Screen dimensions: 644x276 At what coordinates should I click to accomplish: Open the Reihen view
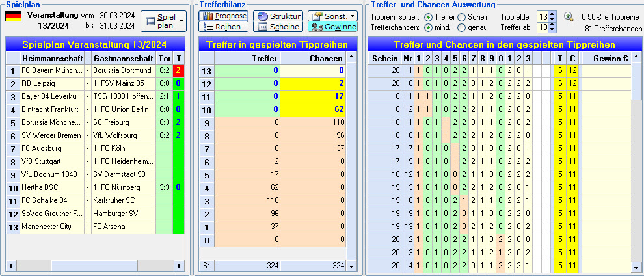223,27
